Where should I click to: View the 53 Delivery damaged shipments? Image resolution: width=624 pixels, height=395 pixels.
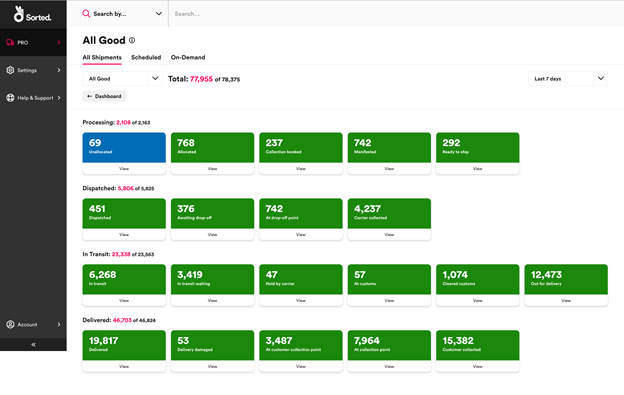tap(213, 366)
